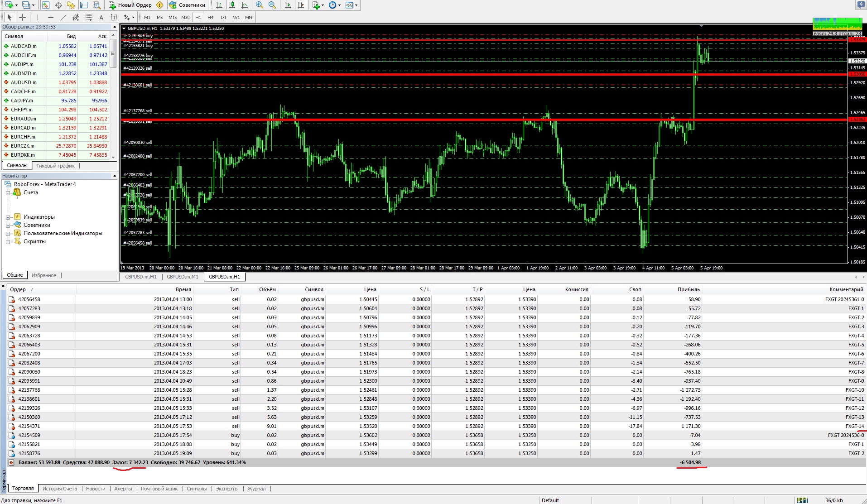Click the Market Watch scrollbar thumb
Viewport: 867px width, 504px height.
click(x=114, y=53)
